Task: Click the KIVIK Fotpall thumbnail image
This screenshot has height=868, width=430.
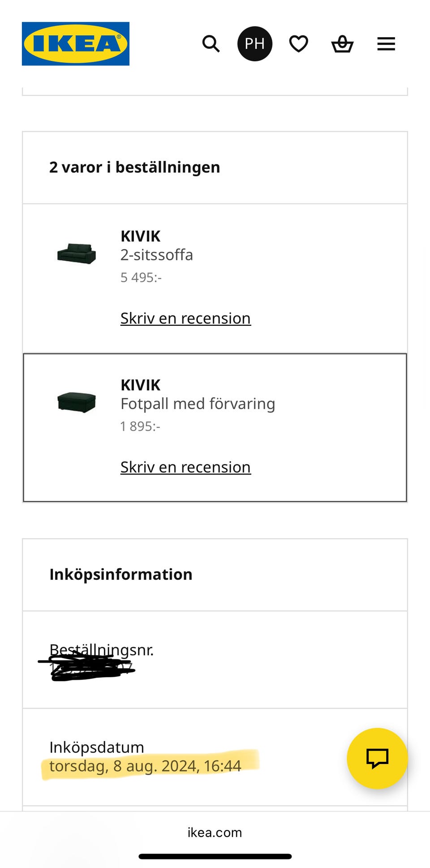Action: coord(77,402)
